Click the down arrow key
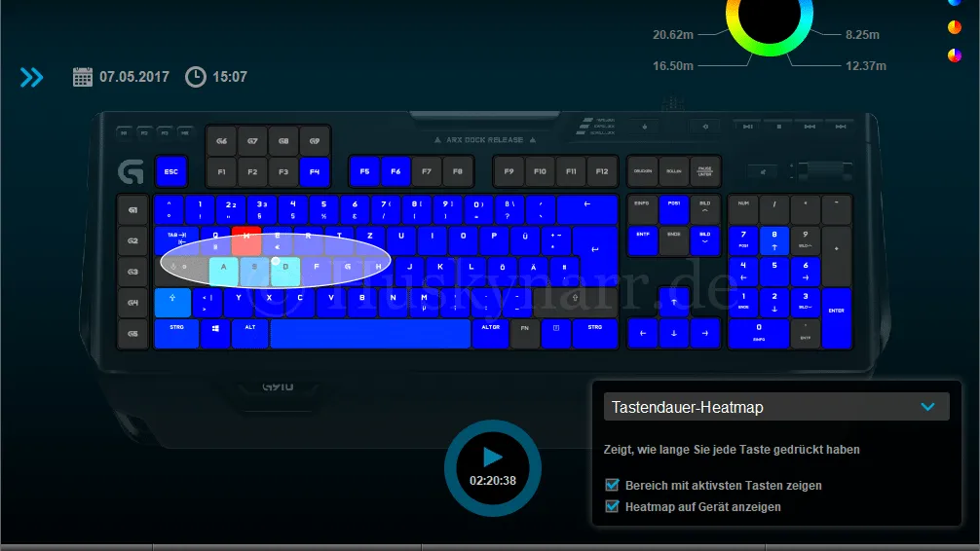The height and width of the screenshot is (551, 980). [674, 334]
